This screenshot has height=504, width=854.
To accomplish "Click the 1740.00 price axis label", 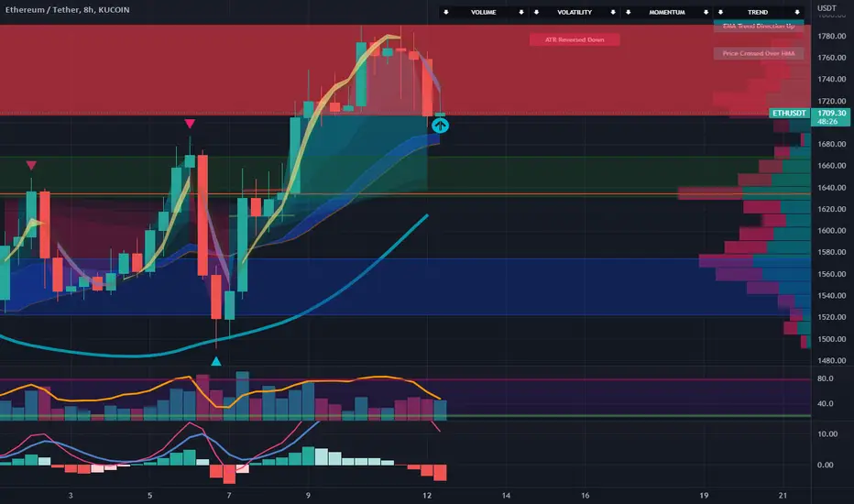I will pyautogui.click(x=832, y=80).
